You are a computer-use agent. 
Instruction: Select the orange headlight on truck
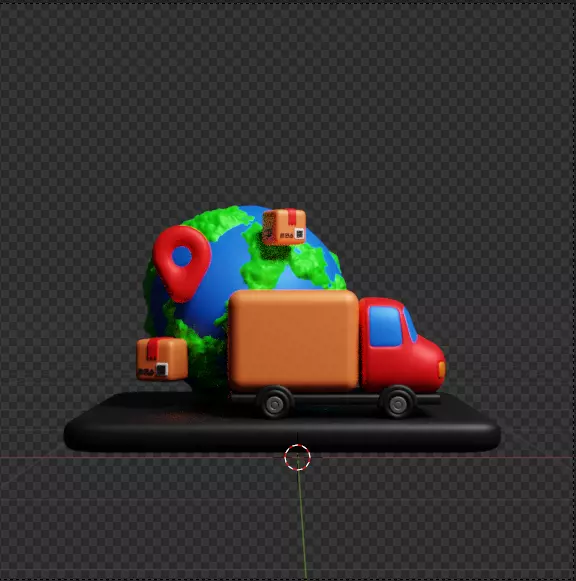(x=442, y=369)
